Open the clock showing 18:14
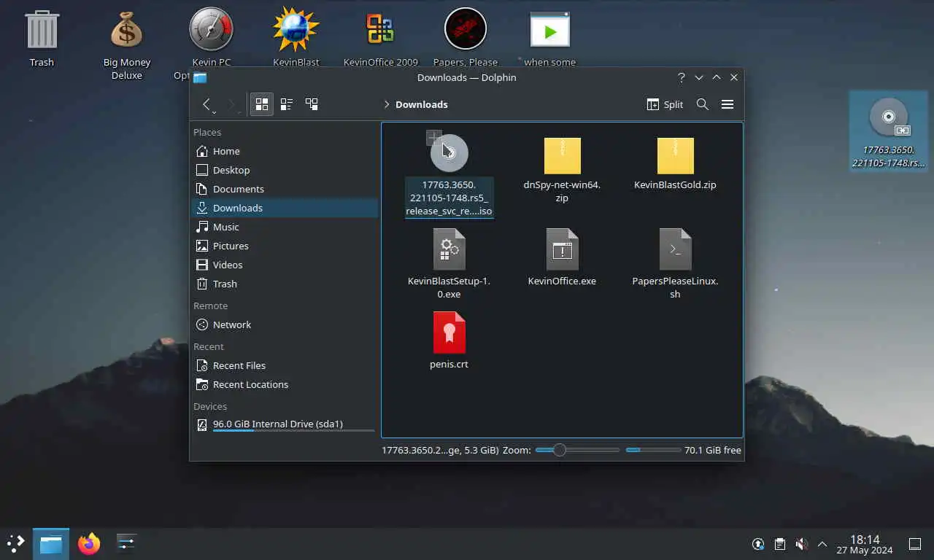 865,544
